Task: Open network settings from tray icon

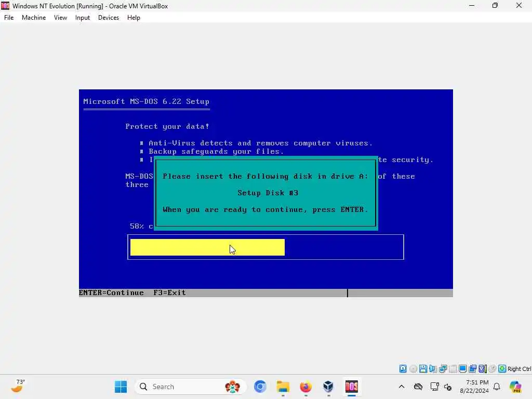Action: [434, 387]
